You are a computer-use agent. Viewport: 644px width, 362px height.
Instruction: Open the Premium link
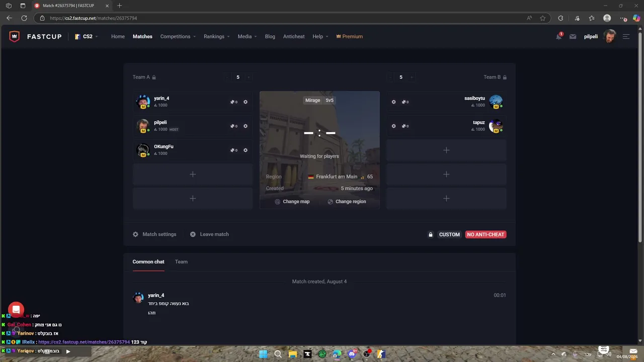tap(349, 37)
